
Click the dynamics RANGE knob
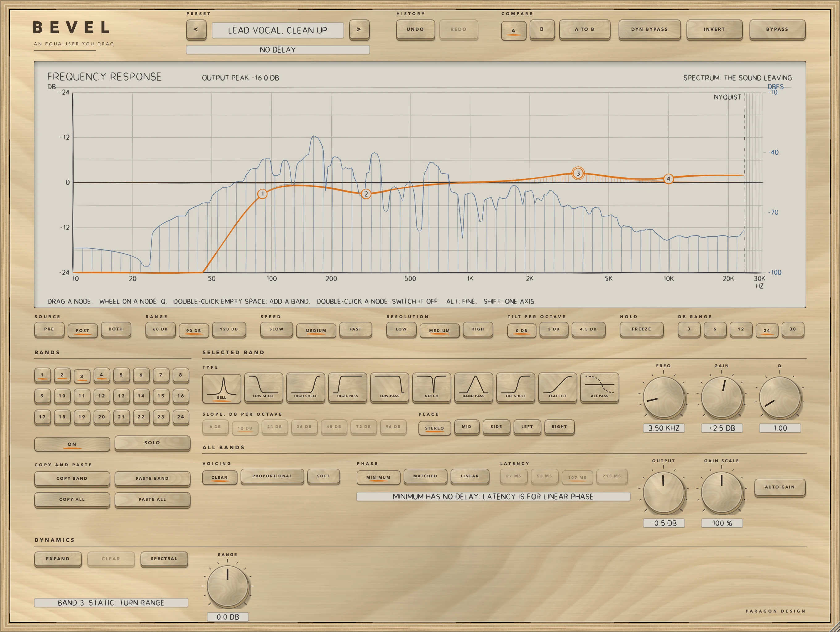[228, 586]
